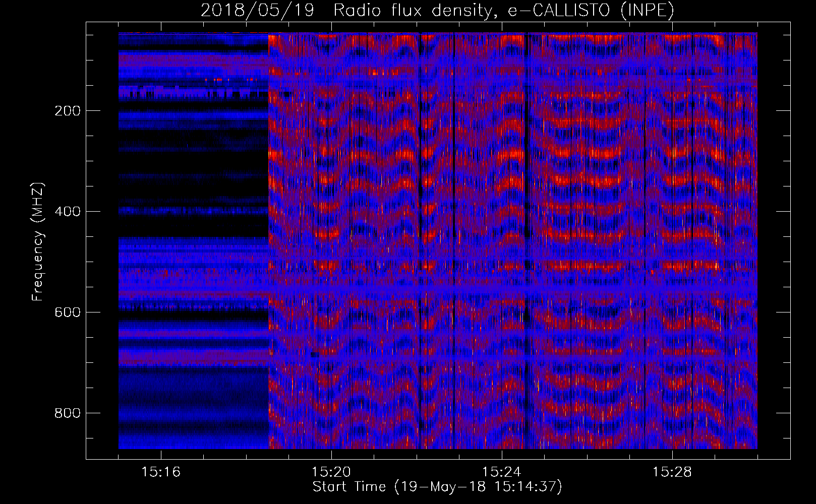816x504 pixels.
Task: Click the 15:20 time tick label
Action: [331, 472]
